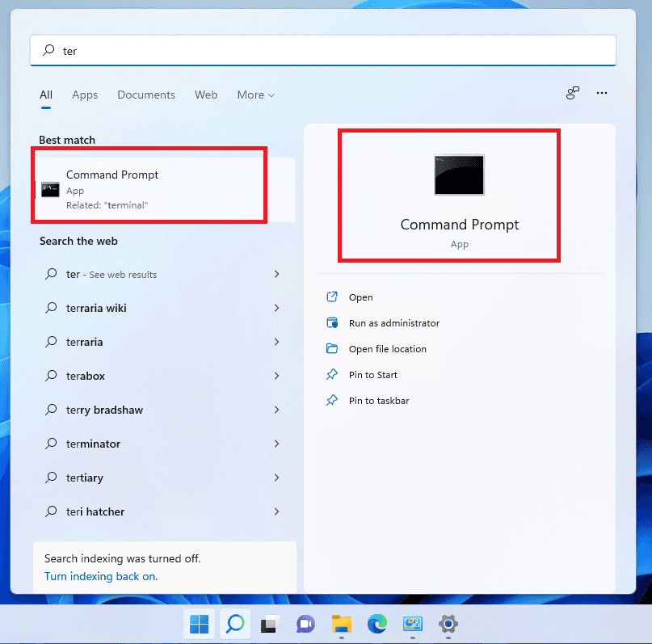Image resolution: width=652 pixels, height=644 pixels.
Task: Click the large Command Prompt preview icon
Action: 459,175
